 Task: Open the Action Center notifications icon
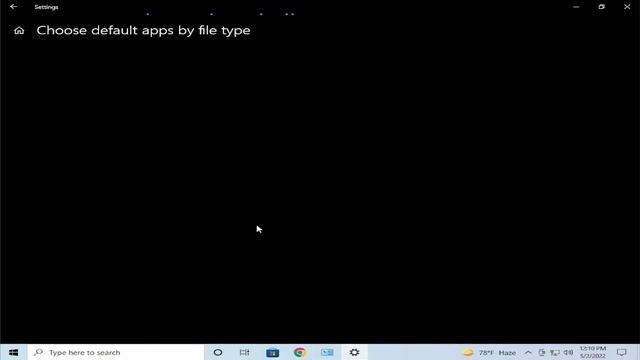[622, 352]
